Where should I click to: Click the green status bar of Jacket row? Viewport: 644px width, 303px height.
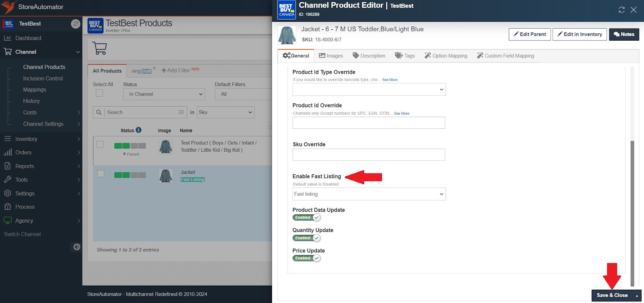point(130,175)
